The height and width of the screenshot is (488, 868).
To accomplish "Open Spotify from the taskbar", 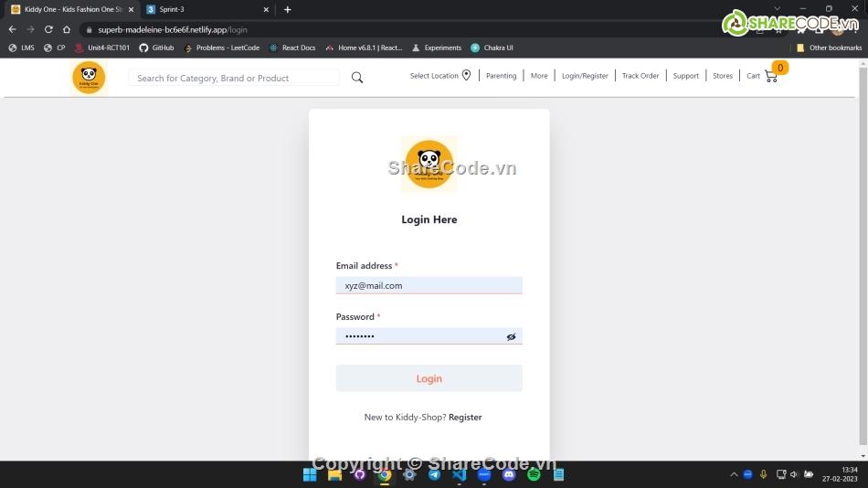I will tap(534, 474).
